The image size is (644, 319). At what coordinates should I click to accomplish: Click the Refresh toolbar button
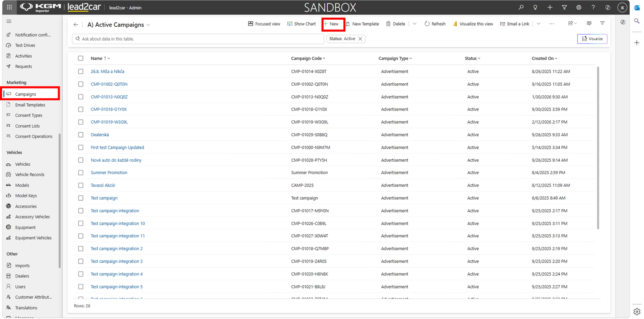pyautogui.click(x=435, y=24)
